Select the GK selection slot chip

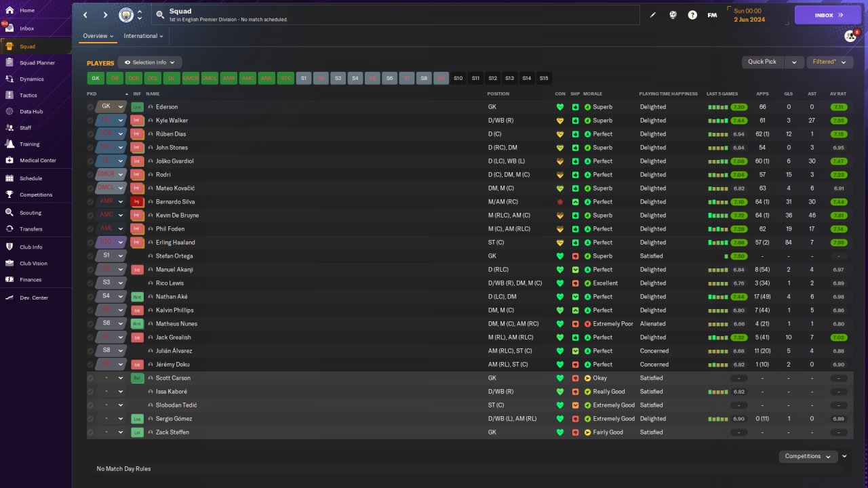click(x=96, y=79)
